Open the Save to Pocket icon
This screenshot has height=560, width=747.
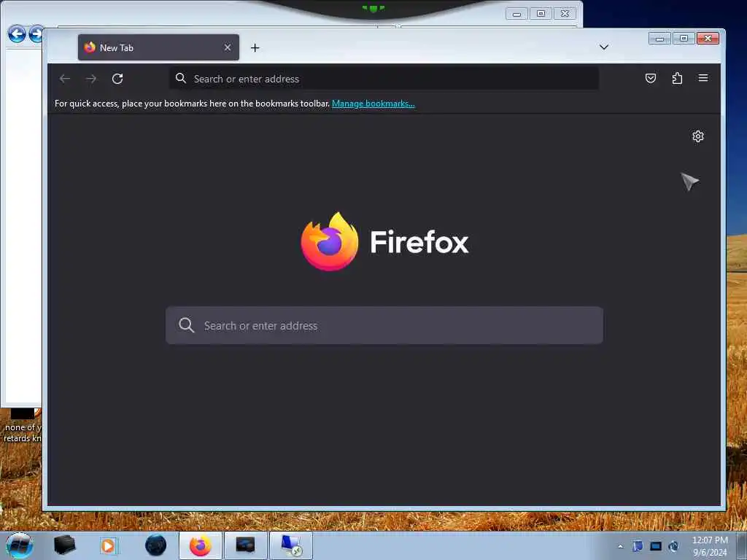650,78
